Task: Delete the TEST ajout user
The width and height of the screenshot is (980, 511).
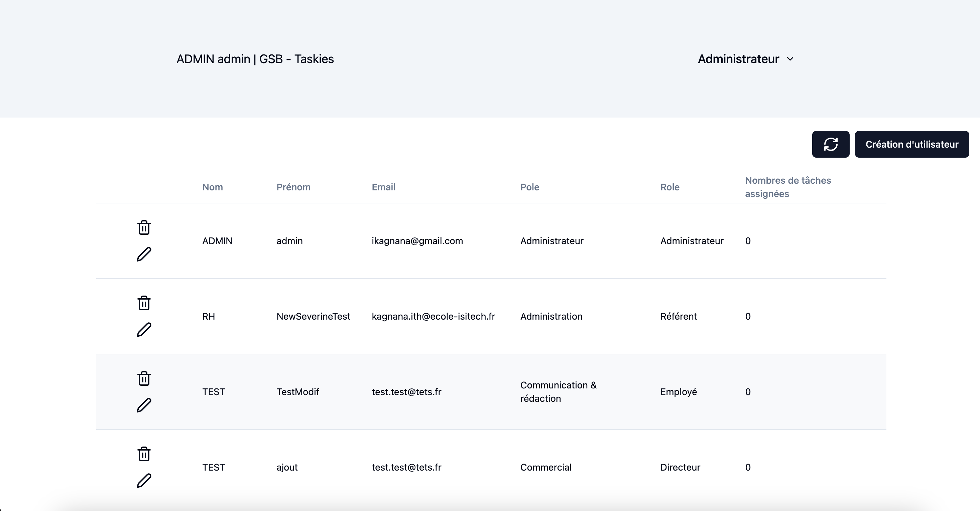Action: click(144, 454)
